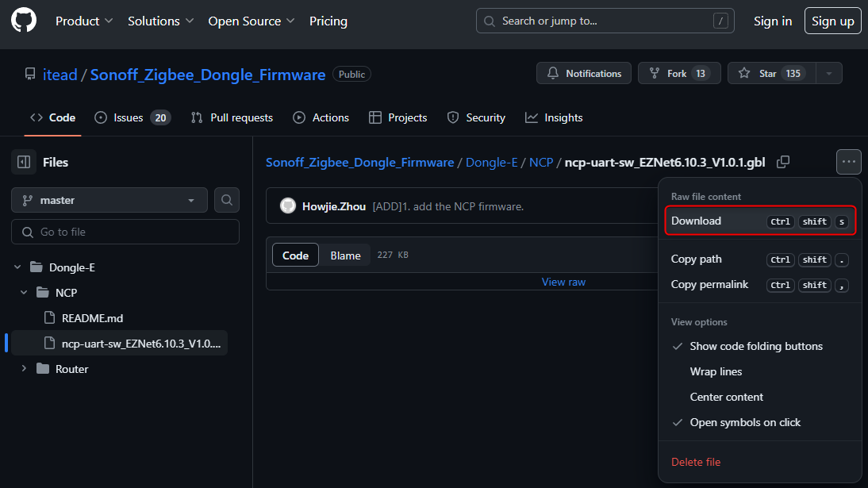Open the Issues tab
This screenshot has width=868, height=488.
[x=133, y=117]
